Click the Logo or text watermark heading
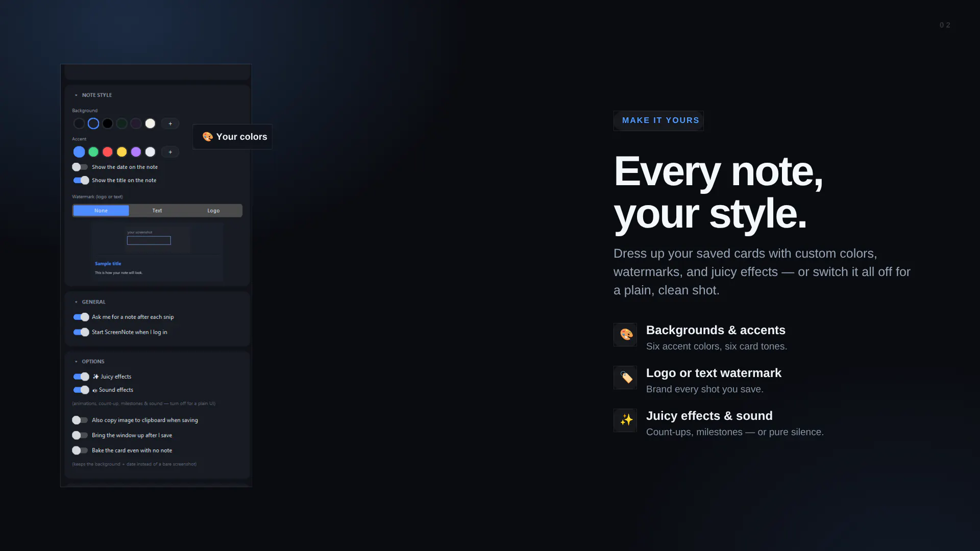Image resolution: width=980 pixels, height=551 pixels. pyautogui.click(x=714, y=373)
